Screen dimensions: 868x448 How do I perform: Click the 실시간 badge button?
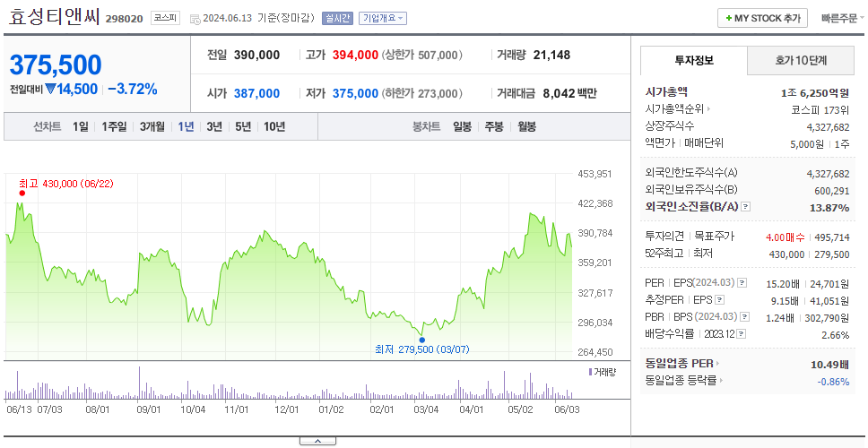338,18
